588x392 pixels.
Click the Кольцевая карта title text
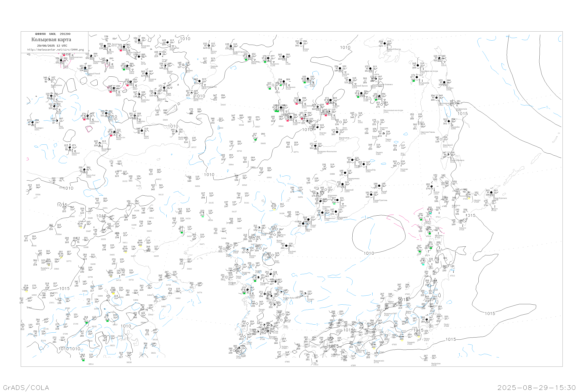[51, 40]
